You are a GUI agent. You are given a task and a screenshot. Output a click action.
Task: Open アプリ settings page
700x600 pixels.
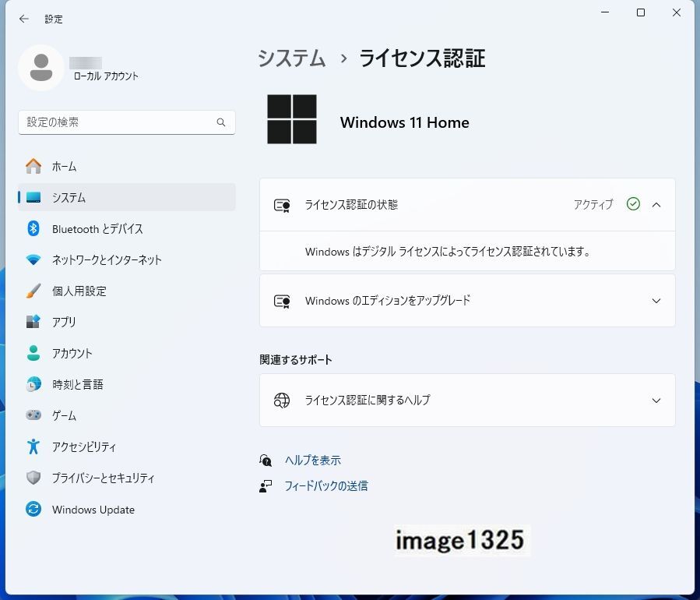pos(127,322)
